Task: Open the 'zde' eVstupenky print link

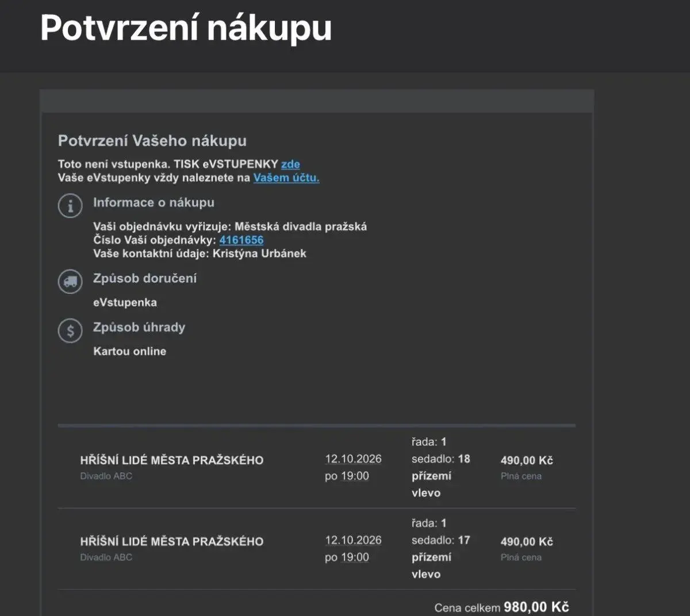Action: click(x=290, y=164)
